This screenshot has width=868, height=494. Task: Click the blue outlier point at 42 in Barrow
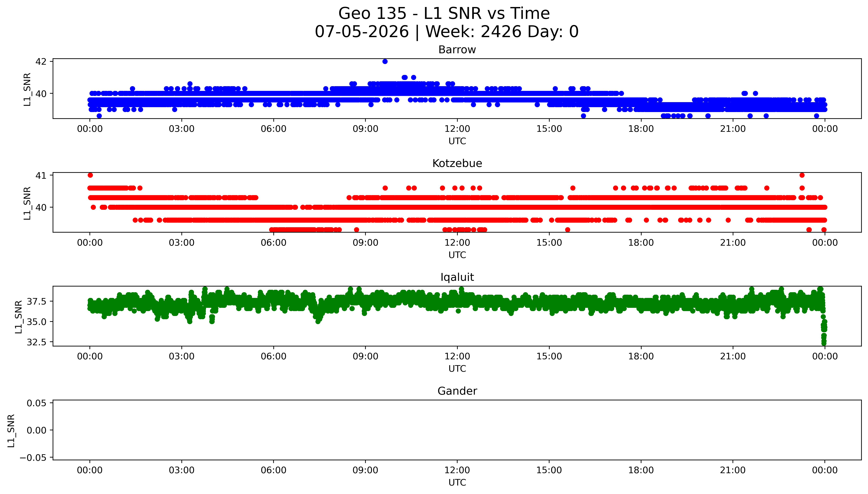[385, 61]
